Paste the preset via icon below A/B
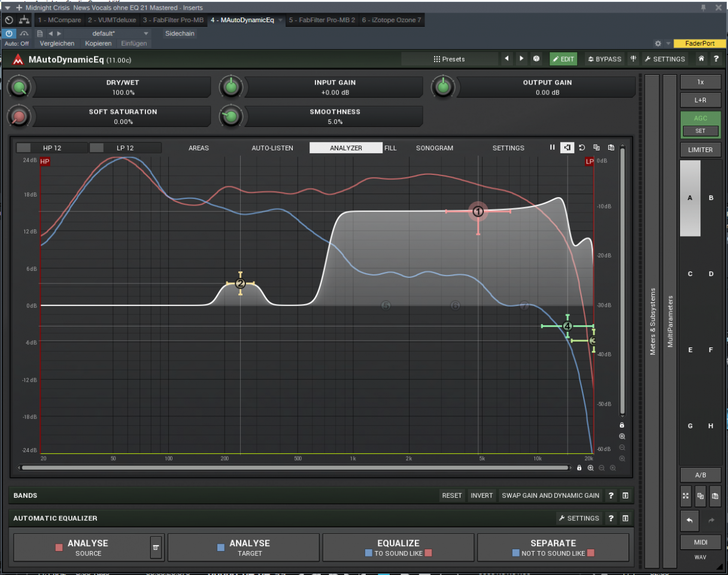This screenshot has height=575, width=728. [x=715, y=496]
